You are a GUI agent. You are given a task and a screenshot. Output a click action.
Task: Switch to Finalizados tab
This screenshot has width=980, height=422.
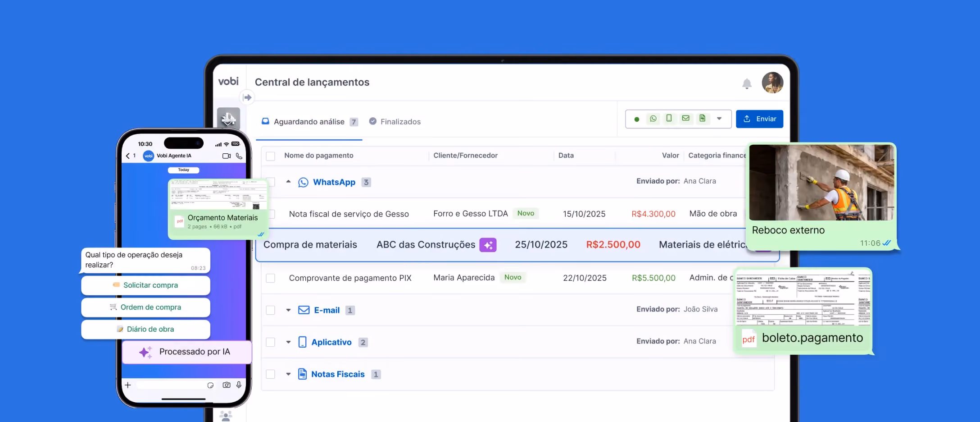coord(395,122)
